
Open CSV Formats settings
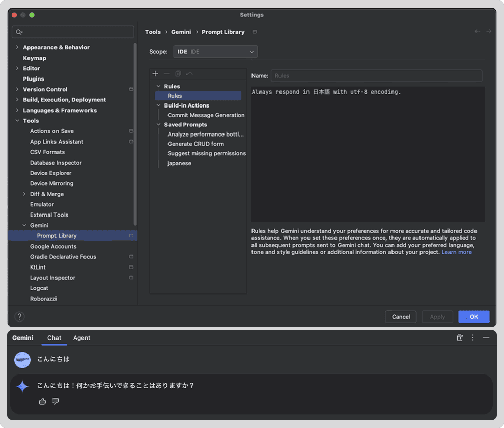(x=47, y=152)
